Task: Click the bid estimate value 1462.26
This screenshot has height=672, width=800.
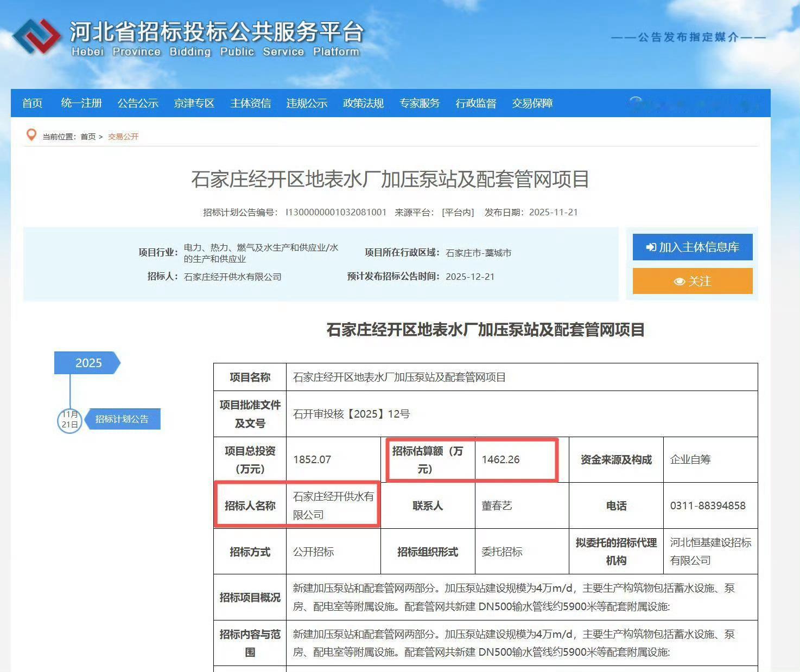Action: (500, 459)
